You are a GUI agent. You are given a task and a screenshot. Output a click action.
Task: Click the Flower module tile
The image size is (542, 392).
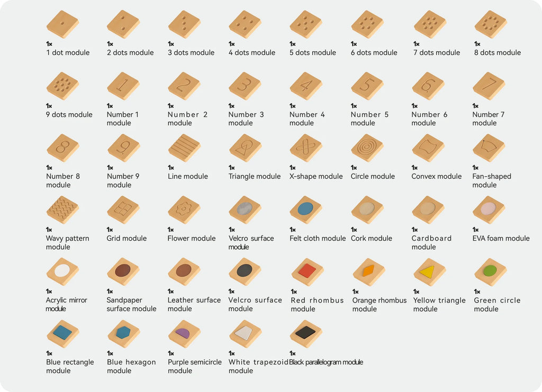point(184,210)
